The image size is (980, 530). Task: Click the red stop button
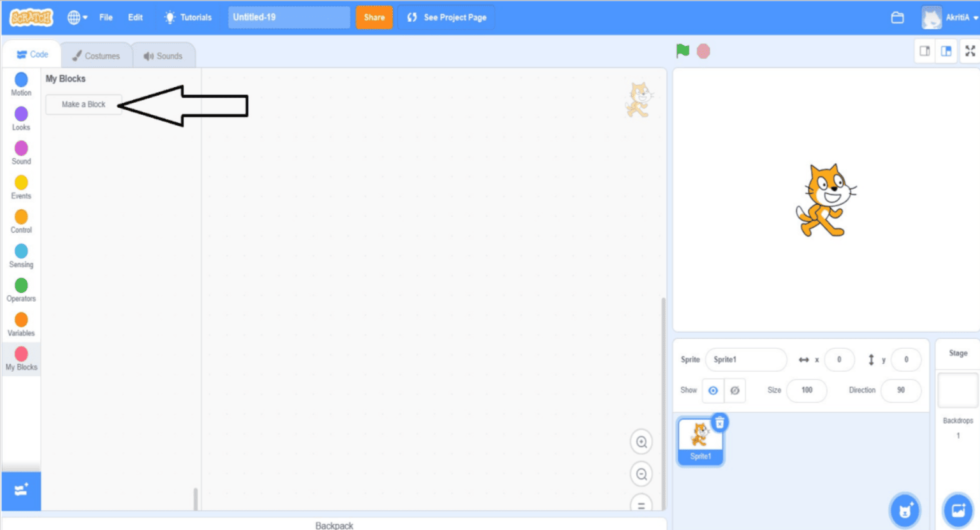pyautogui.click(x=703, y=51)
